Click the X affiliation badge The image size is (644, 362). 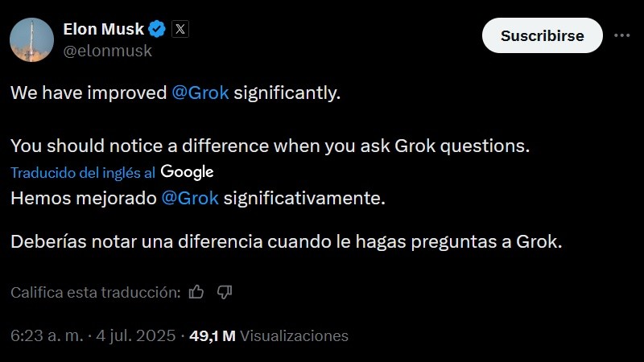pos(180,30)
